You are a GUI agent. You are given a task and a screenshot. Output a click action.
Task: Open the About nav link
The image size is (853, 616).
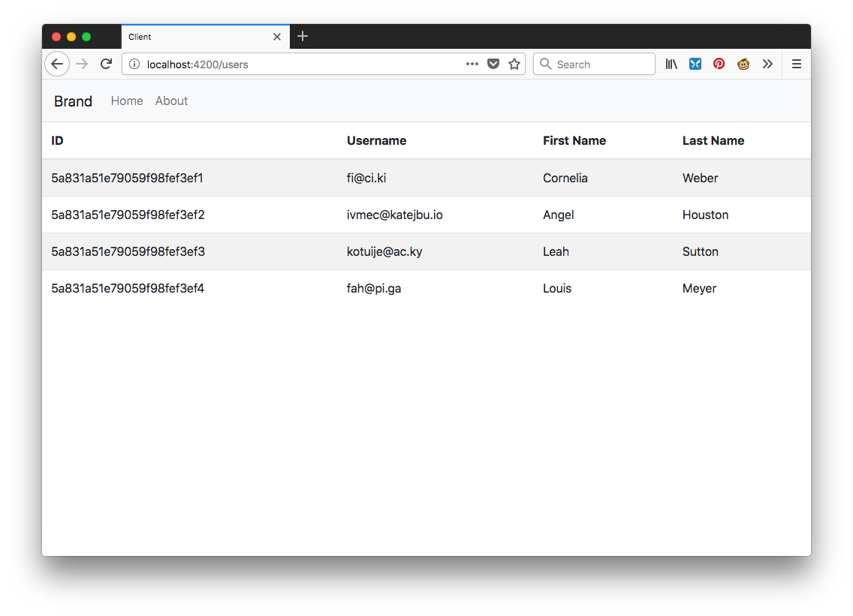[x=171, y=101]
